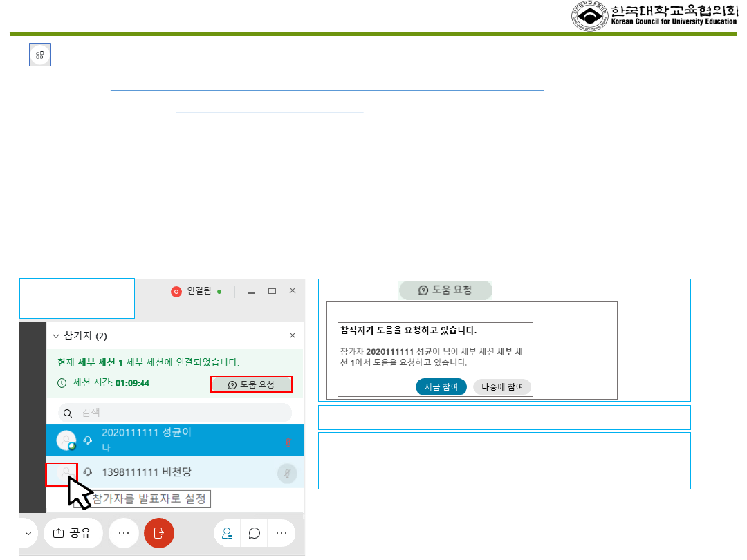Click 지금 참여 to join now

[441, 386]
